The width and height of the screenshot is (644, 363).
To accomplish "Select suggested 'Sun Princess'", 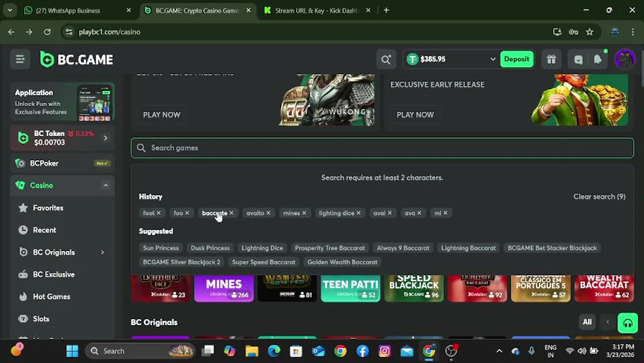I will 161,248.
